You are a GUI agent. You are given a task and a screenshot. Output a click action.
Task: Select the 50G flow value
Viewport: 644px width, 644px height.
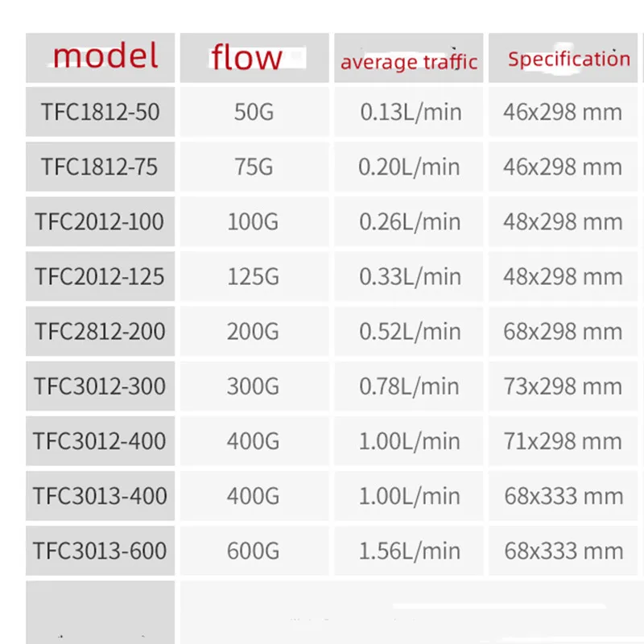coord(254,112)
